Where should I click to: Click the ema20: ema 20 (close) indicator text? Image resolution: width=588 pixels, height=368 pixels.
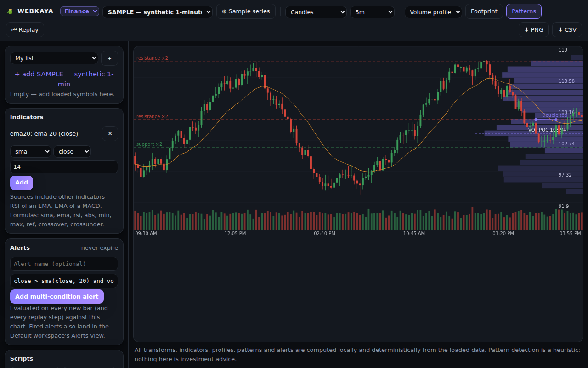44,134
